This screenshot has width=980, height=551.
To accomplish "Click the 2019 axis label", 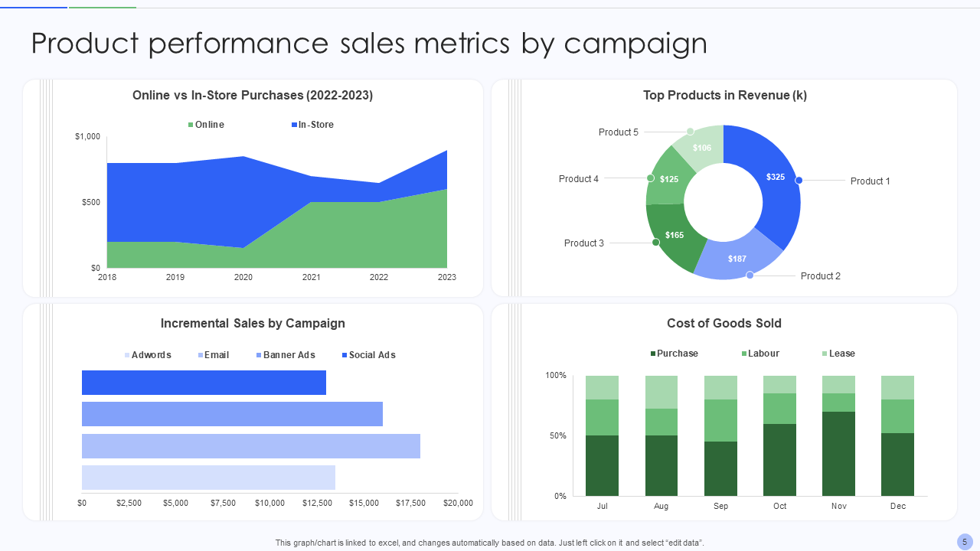I will [175, 277].
